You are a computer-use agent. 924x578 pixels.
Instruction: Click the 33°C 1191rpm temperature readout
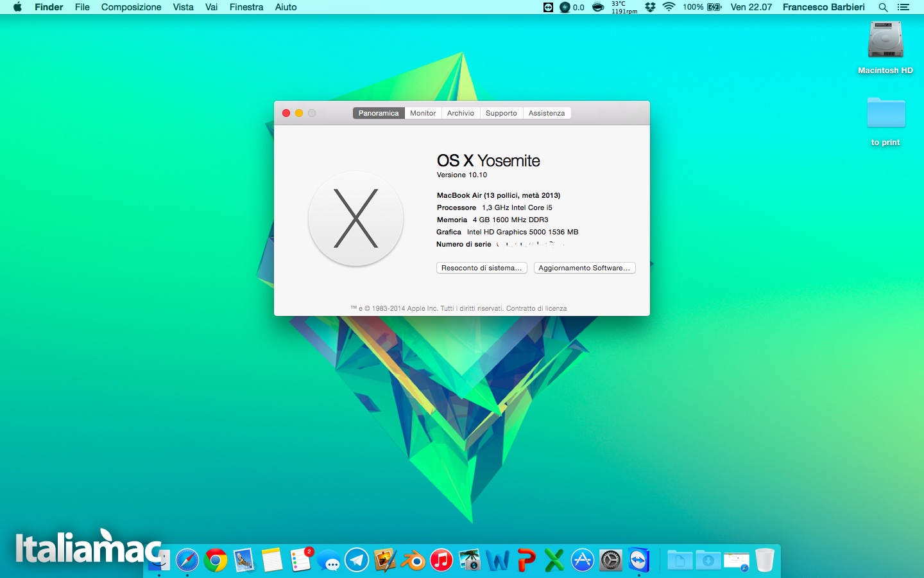click(x=624, y=7)
